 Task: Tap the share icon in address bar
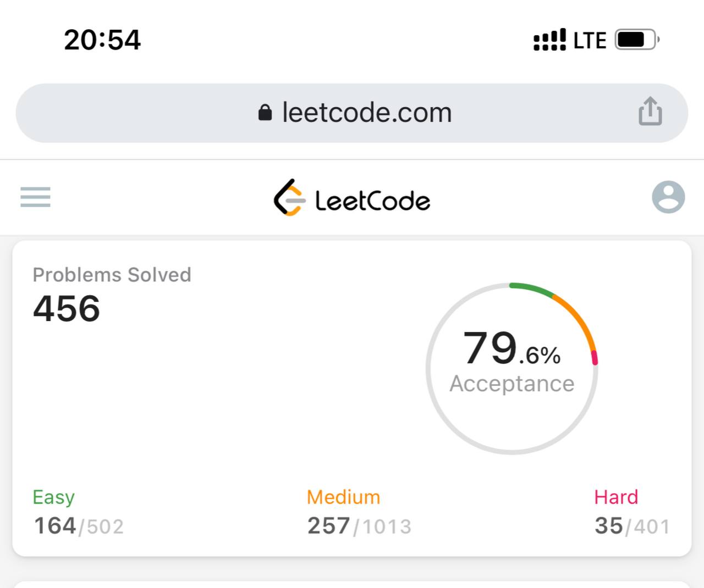[x=650, y=111]
